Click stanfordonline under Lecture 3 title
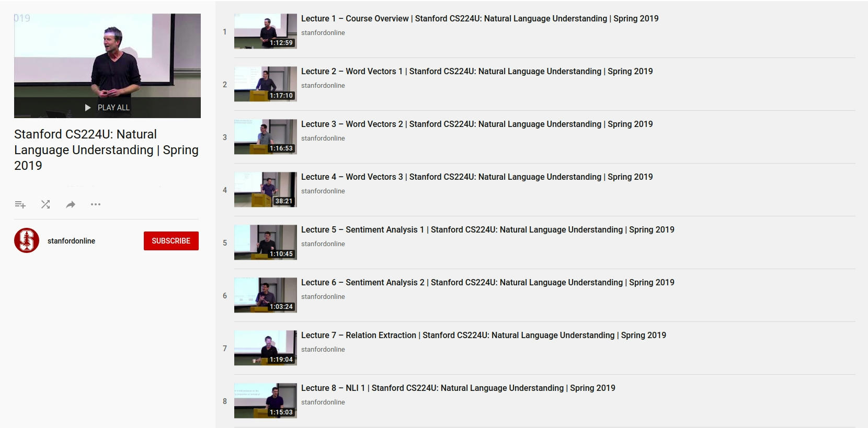Image resolution: width=868 pixels, height=428 pixels. (x=323, y=138)
